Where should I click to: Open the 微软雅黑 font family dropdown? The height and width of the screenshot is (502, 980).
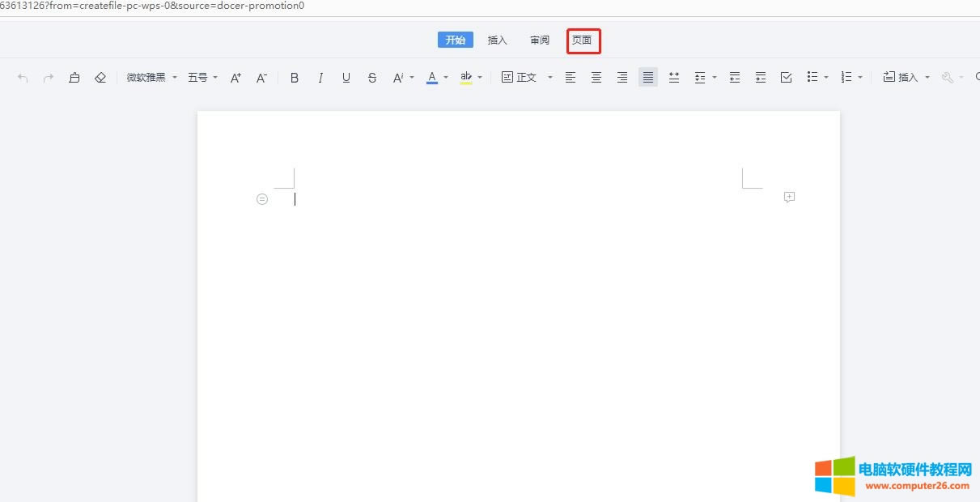pos(151,78)
